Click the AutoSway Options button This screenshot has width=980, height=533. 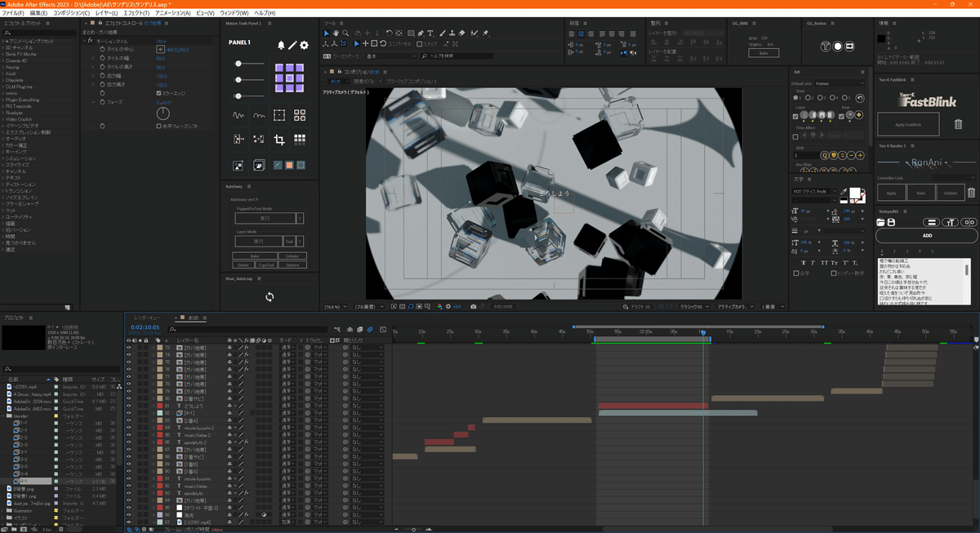(x=292, y=265)
